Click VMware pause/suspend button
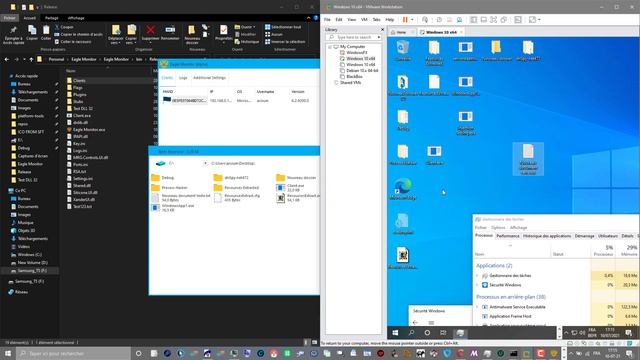 pyautogui.click(x=405, y=20)
